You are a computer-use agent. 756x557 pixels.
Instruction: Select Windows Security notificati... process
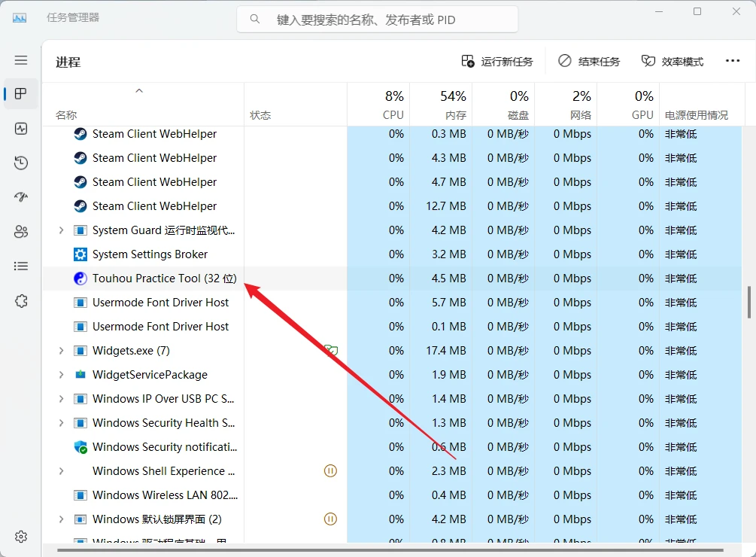392,447
